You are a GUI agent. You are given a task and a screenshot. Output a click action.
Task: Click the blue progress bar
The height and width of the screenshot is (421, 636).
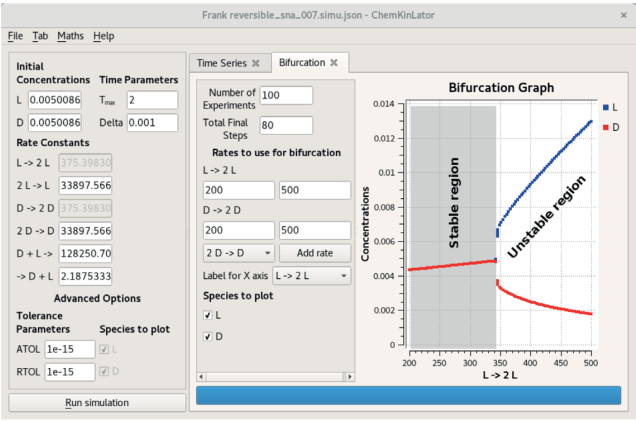[x=410, y=395]
